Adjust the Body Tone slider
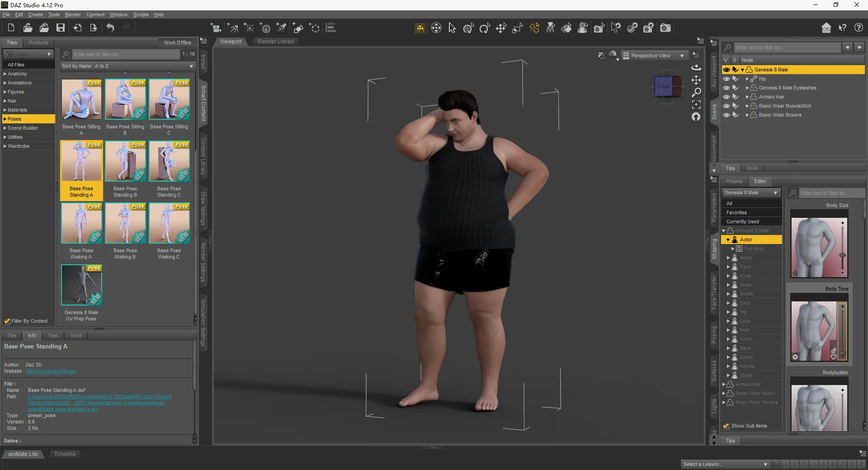868x470 pixels. coord(842,353)
